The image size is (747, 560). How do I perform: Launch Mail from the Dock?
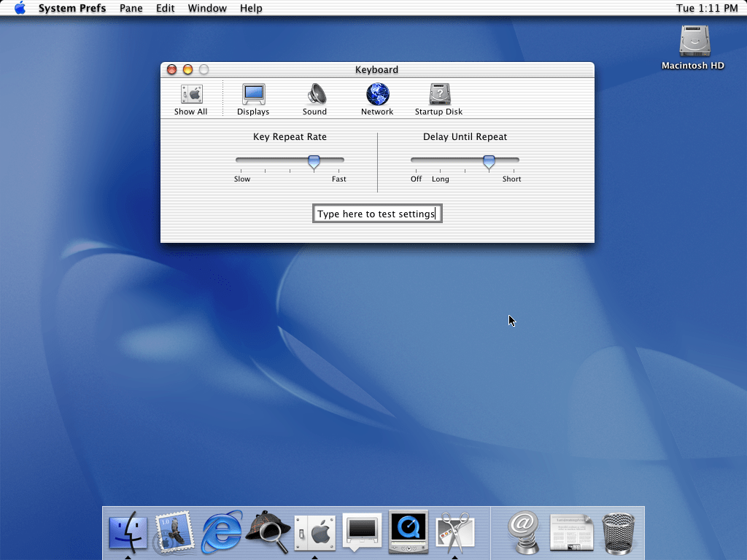tap(174, 532)
